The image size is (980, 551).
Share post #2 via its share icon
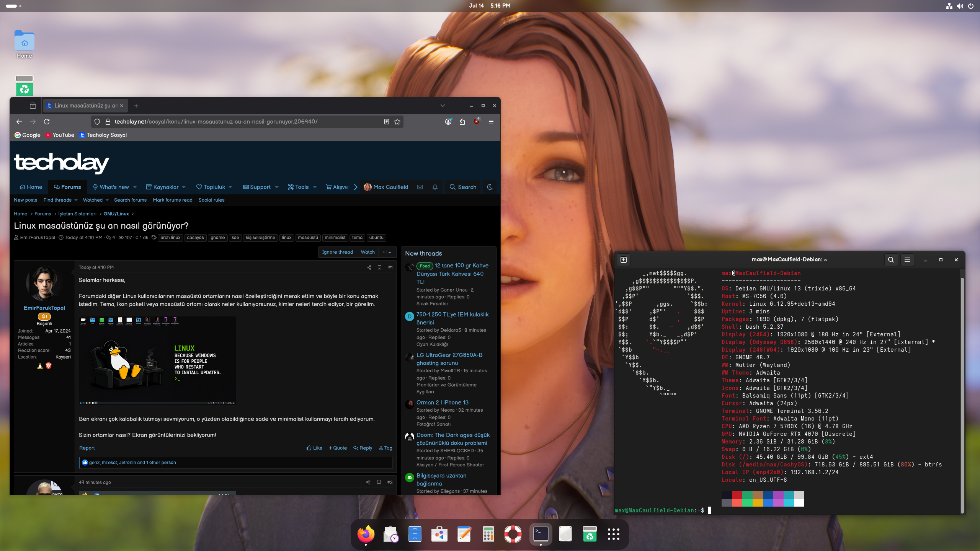click(368, 482)
